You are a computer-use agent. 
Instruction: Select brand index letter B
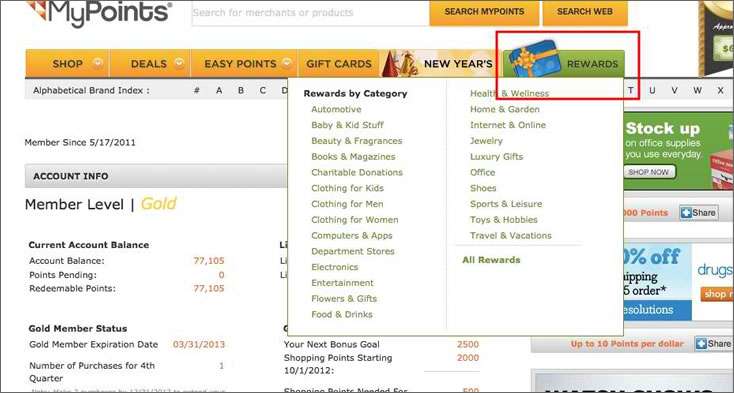point(241,90)
